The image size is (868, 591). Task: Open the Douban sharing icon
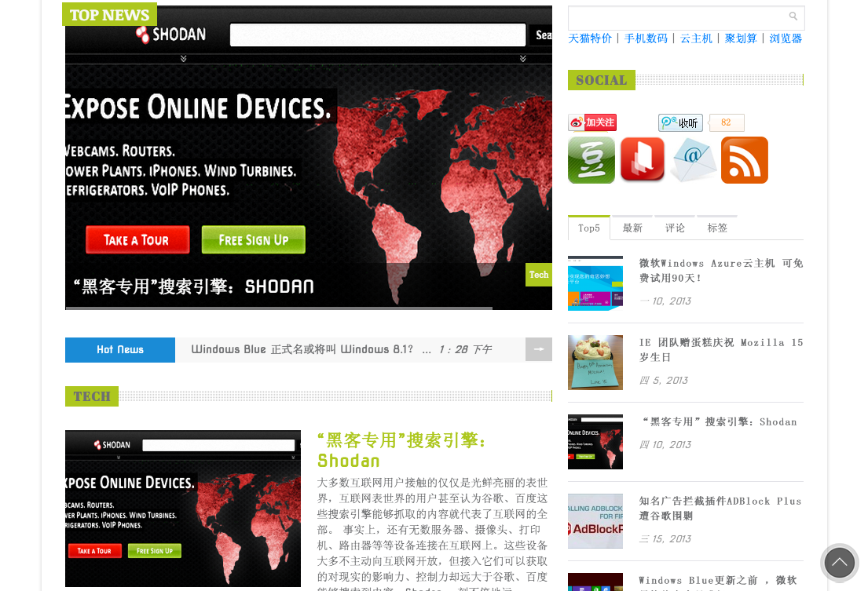(591, 159)
